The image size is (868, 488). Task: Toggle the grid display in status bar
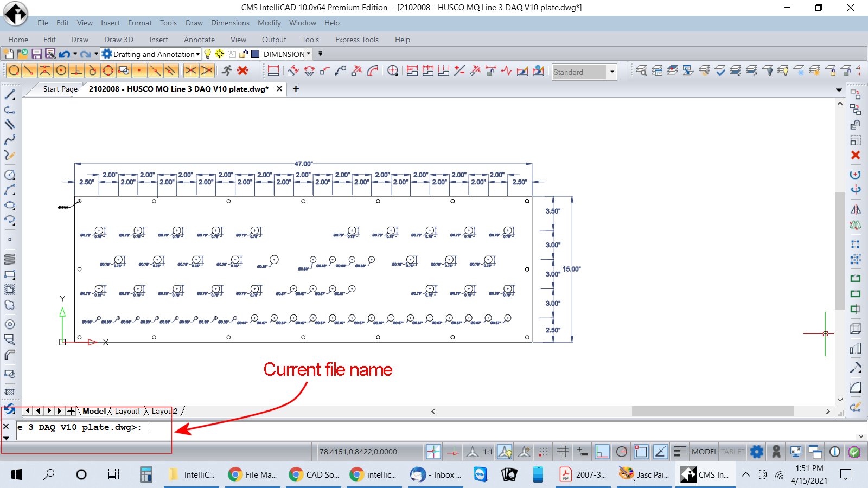click(x=563, y=451)
